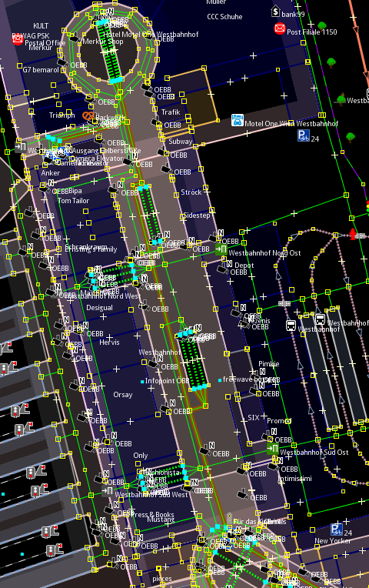The image size is (369, 588).
Task: Select the Westbahnhof Süd West entrance icon
Action: [107, 490]
